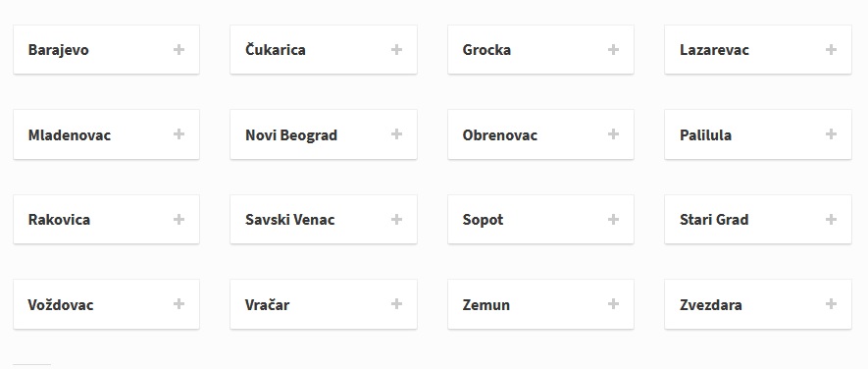Click the Novi Beograd title text
Screen dimensions: 868x369
pyautogui.click(x=291, y=135)
